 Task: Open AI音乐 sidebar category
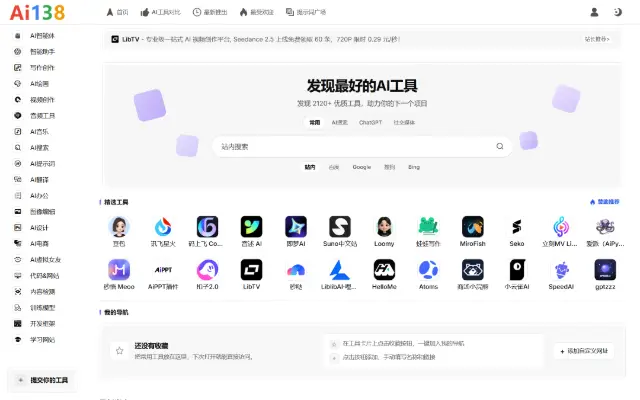(39, 132)
